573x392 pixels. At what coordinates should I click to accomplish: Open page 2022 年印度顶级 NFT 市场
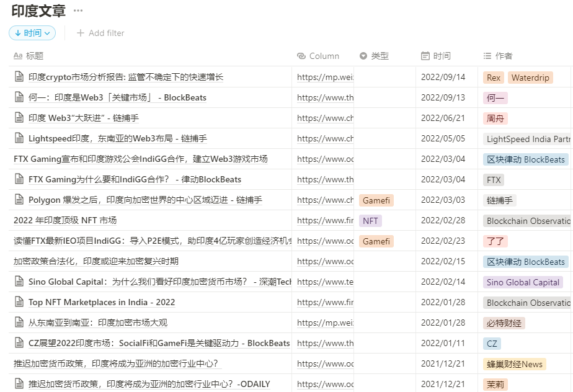tap(65, 221)
